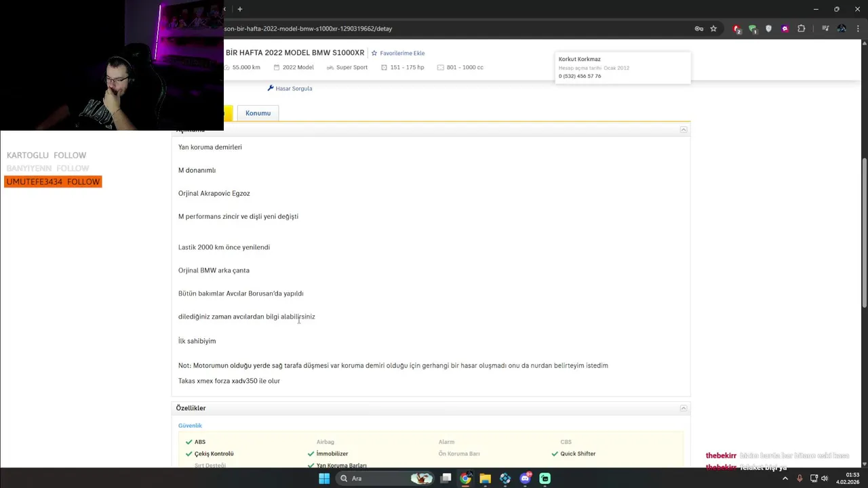Click the Hasar Sorgula link
This screenshot has height=488, width=868.
point(294,88)
